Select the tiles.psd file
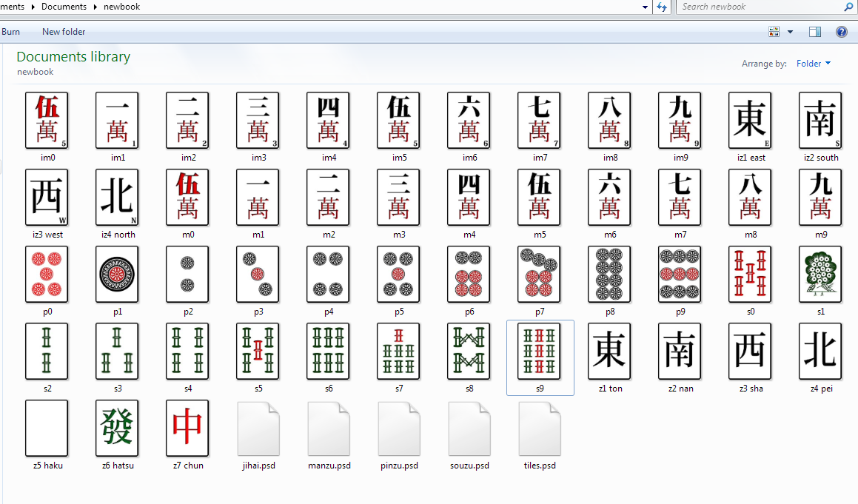Image resolution: width=858 pixels, height=504 pixels. tap(540, 429)
